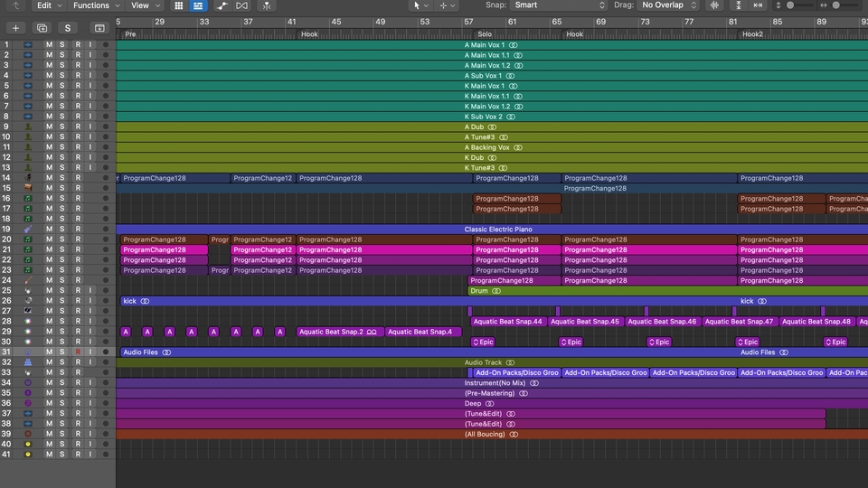This screenshot has height=488, width=868.
Task: Click the Add Track plus button
Action: 15,28
